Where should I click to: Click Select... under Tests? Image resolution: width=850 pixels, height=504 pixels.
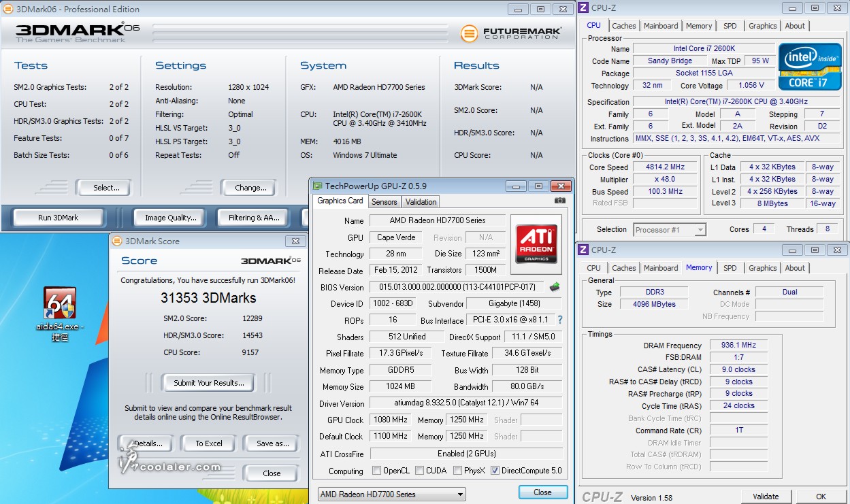[103, 188]
